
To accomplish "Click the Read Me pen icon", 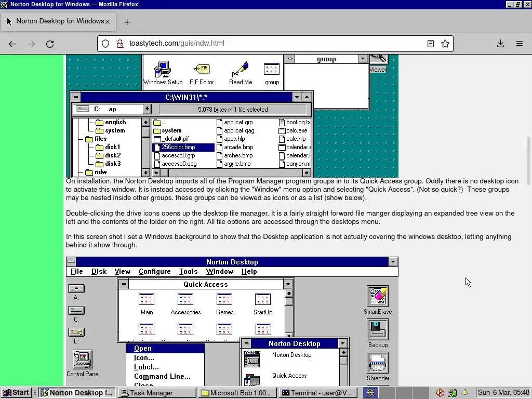I will point(240,69).
